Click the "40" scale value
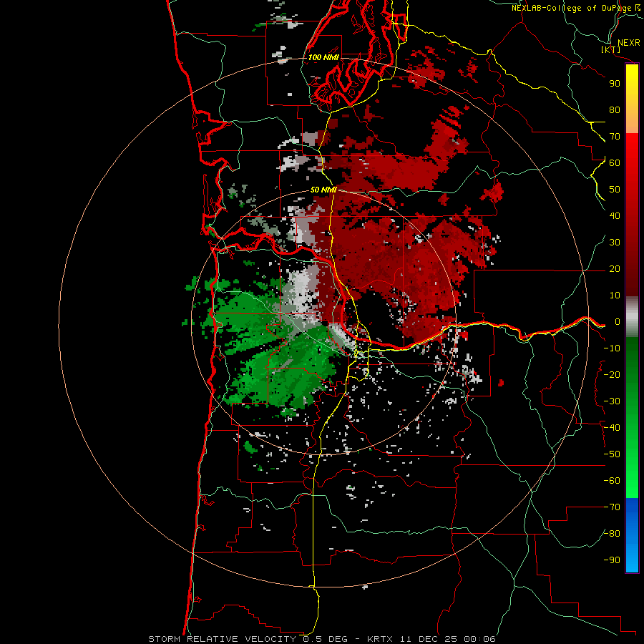The height and width of the screenshot is (644, 644). tap(615, 216)
